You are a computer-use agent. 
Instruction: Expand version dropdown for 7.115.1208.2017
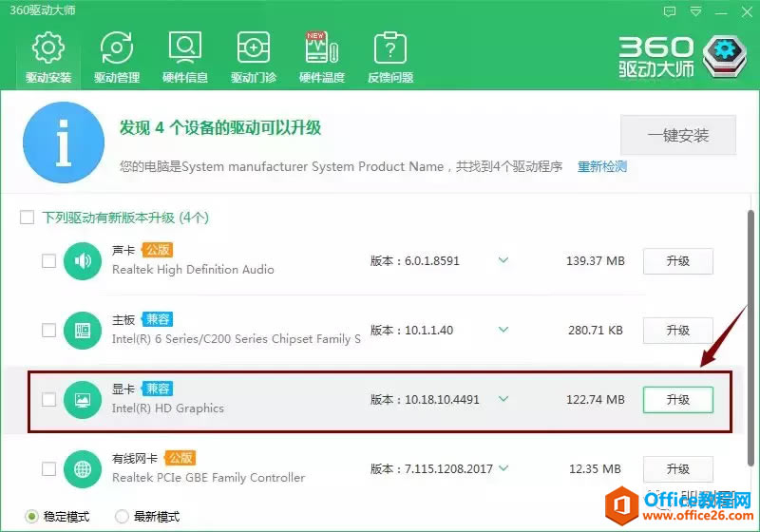tap(503, 468)
